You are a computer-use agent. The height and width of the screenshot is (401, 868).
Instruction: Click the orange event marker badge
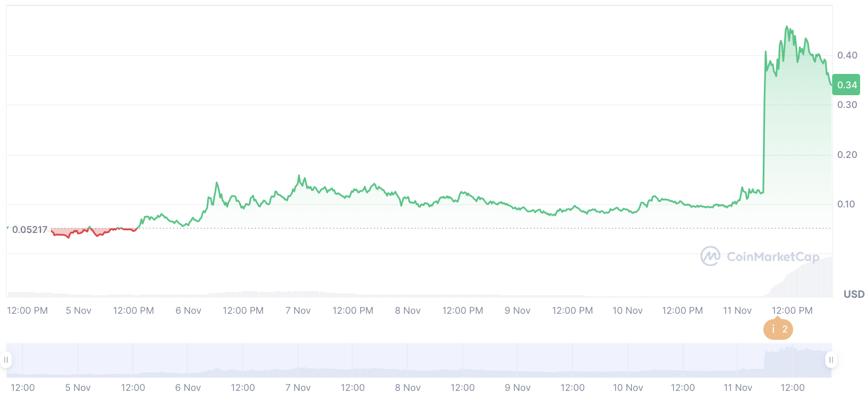tap(778, 329)
